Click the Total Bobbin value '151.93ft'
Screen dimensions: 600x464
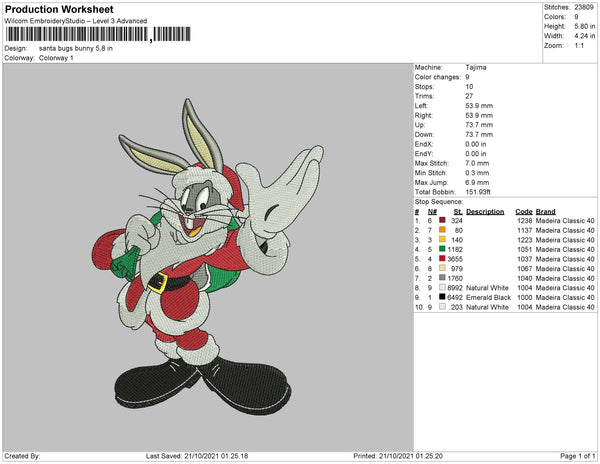coord(478,192)
